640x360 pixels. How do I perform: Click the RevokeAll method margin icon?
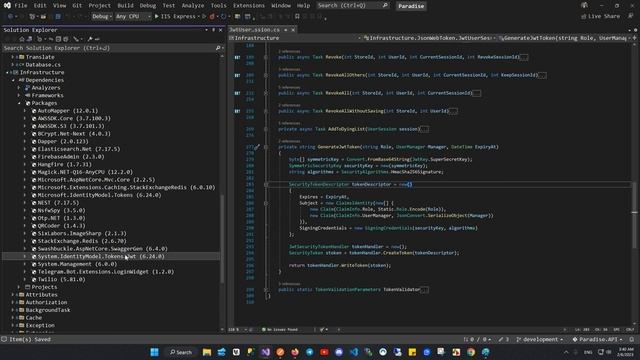[237, 93]
